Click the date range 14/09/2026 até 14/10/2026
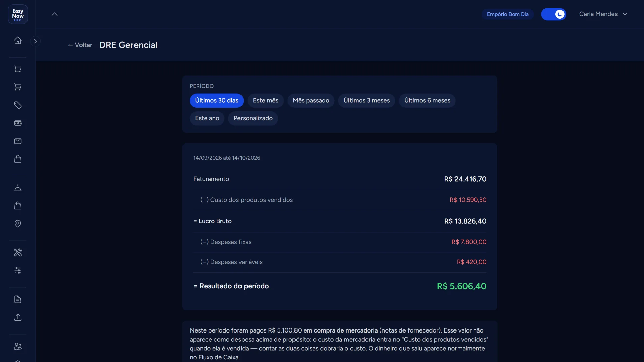This screenshot has width=644, height=362. [x=226, y=158]
